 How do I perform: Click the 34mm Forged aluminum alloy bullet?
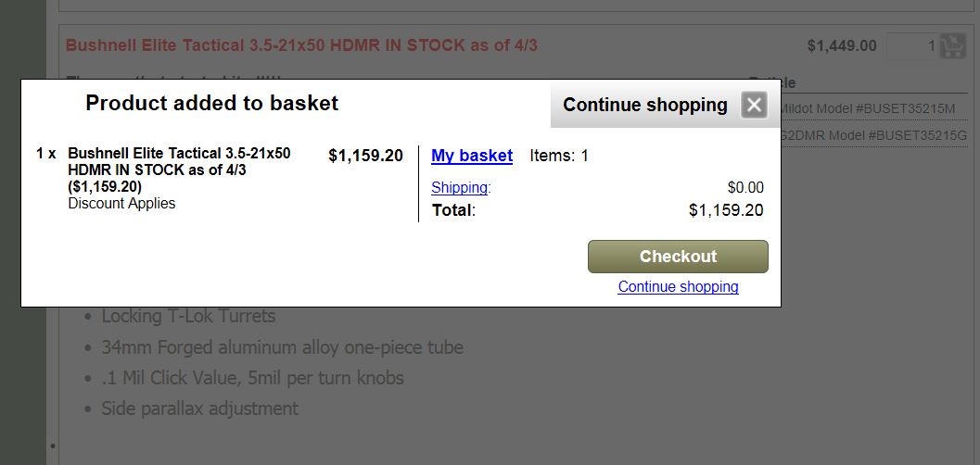[282, 347]
